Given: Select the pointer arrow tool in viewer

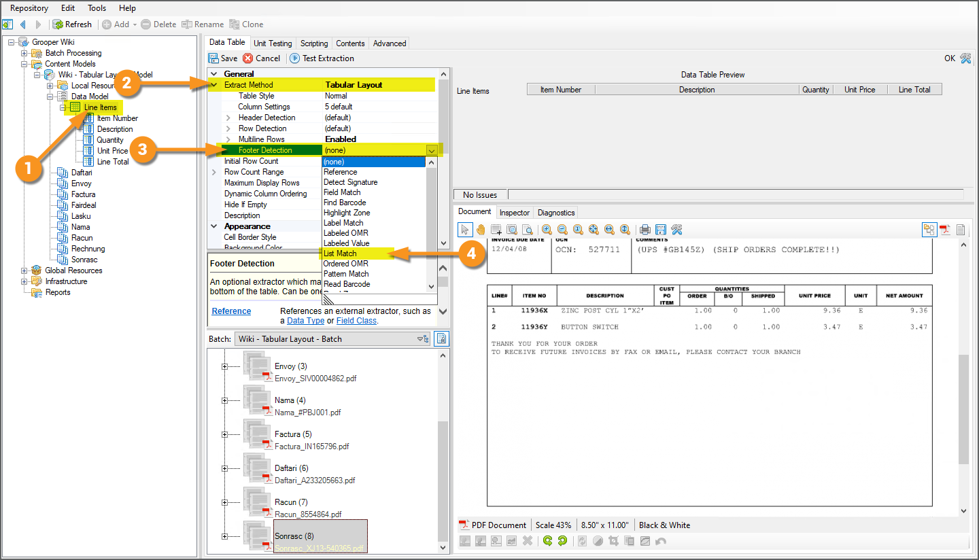Looking at the screenshot, I should click(465, 230).
